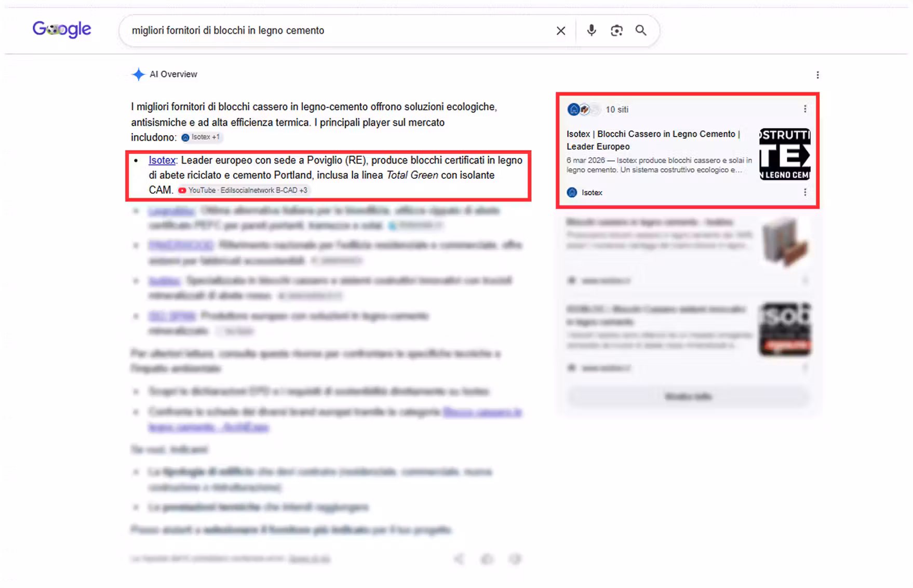
Task: Click the blurred Mostra tutto button
Action: point(688,397)
